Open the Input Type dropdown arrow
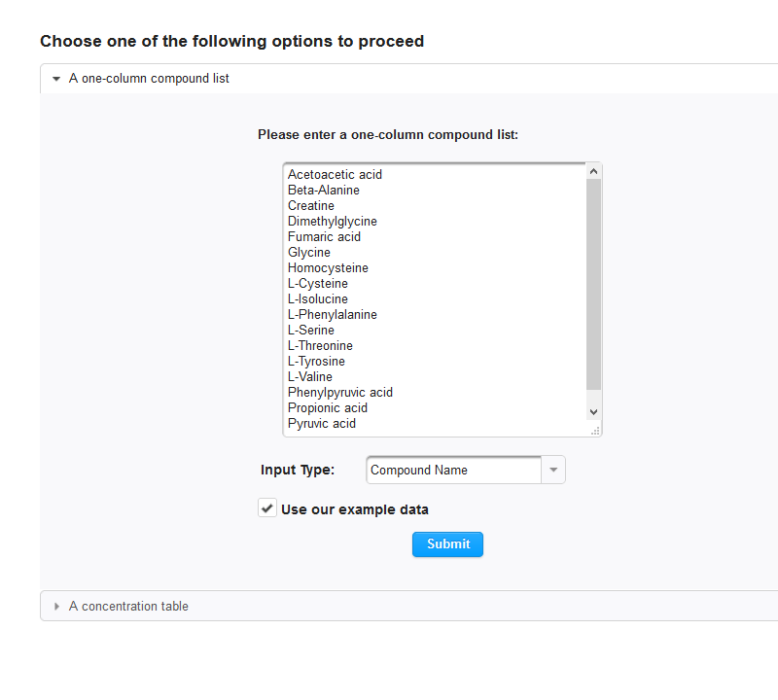778x700 pixels. (x=553, y=470)
